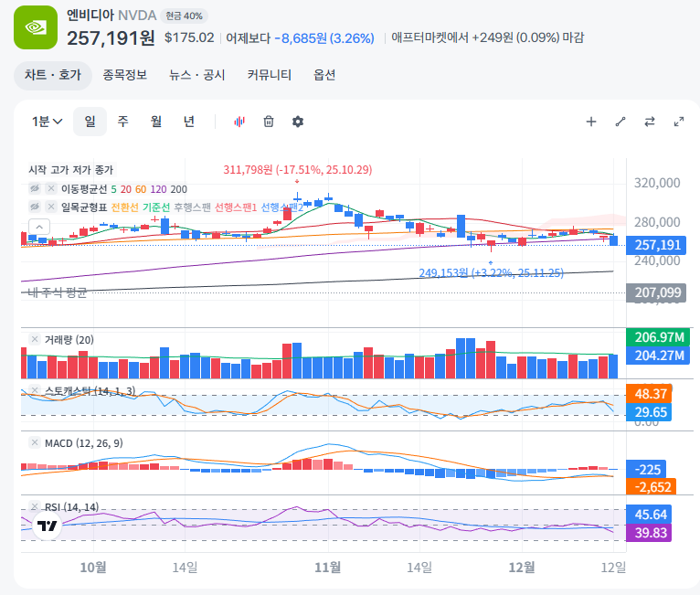Select the 년 yearly period
The image size is (700, 595).
(189, 122)
